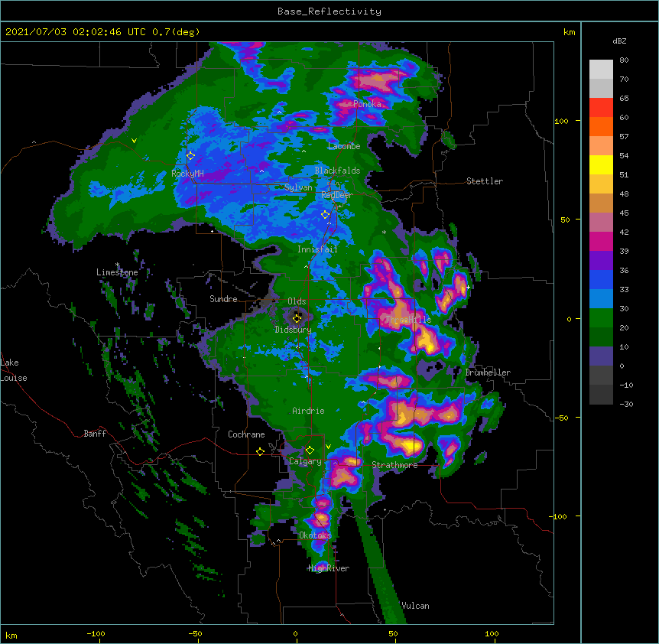Click the 45 value in dBZ legend
Screen dimensions: 659x644
624,213
